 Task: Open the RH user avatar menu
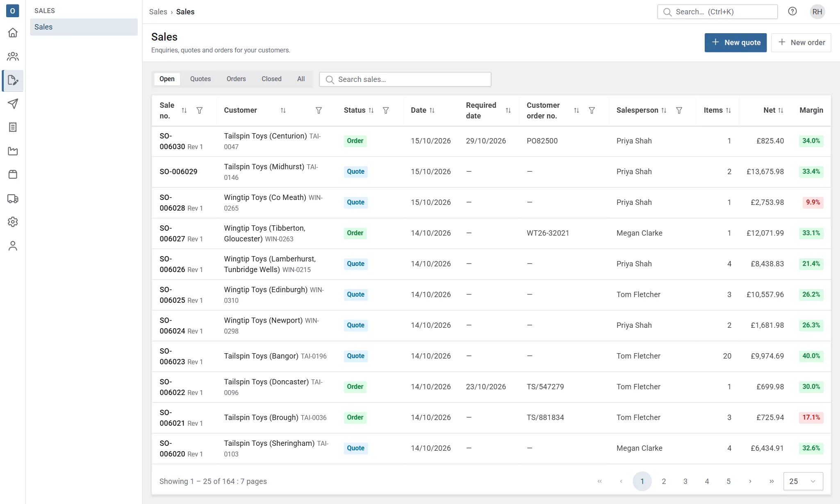tap(817, 12)
